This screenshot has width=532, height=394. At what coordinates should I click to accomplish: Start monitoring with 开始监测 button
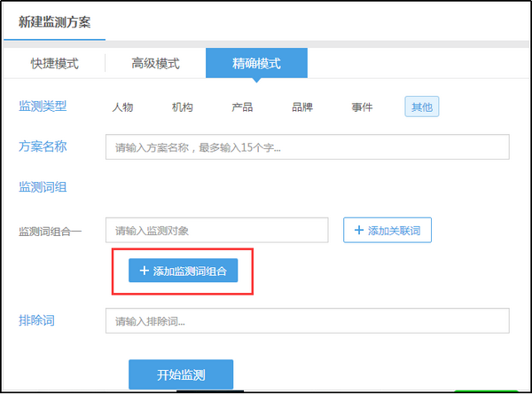point(181,374)
